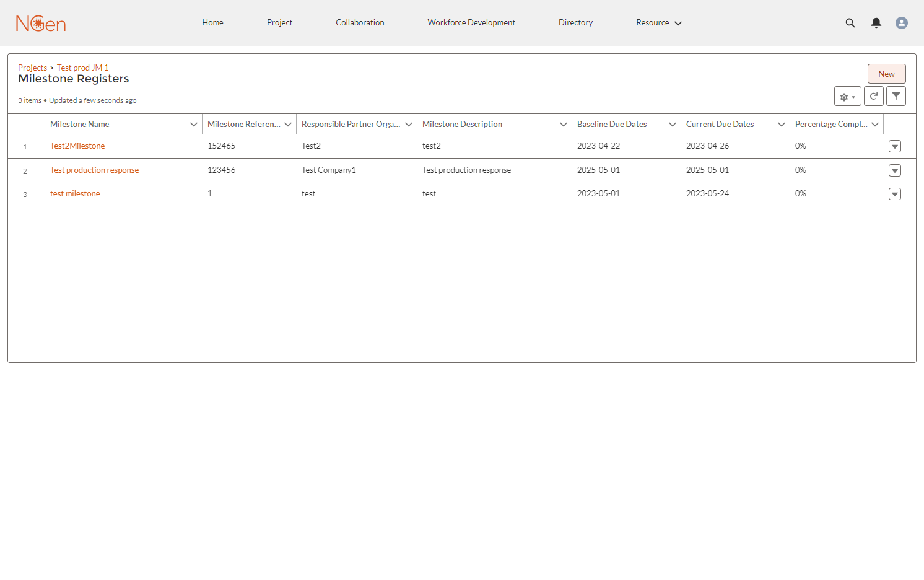Viewport: 924px width, 580px height.
Task: Refresh the Milestone Registers list
Action: (x=874, y=96)
